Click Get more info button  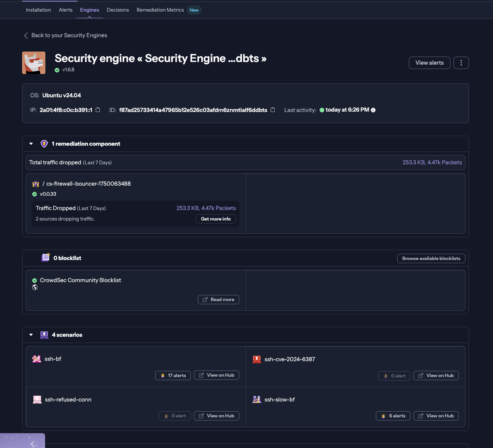pyautogui.click(x=216, y=219)
